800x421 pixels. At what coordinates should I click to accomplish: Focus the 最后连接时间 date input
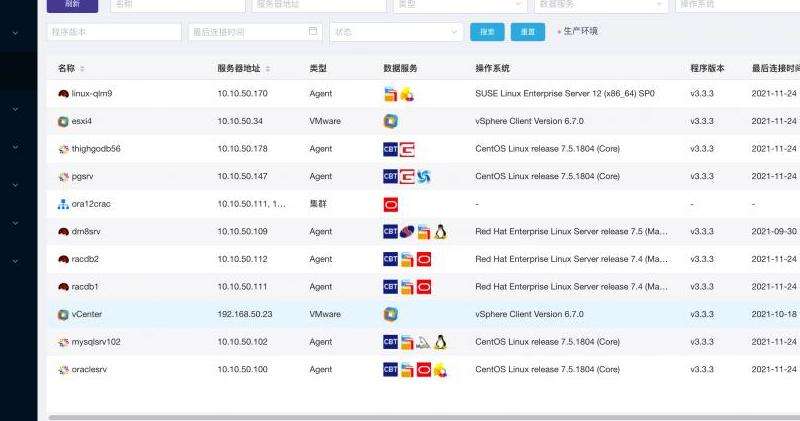pos(255,32)
